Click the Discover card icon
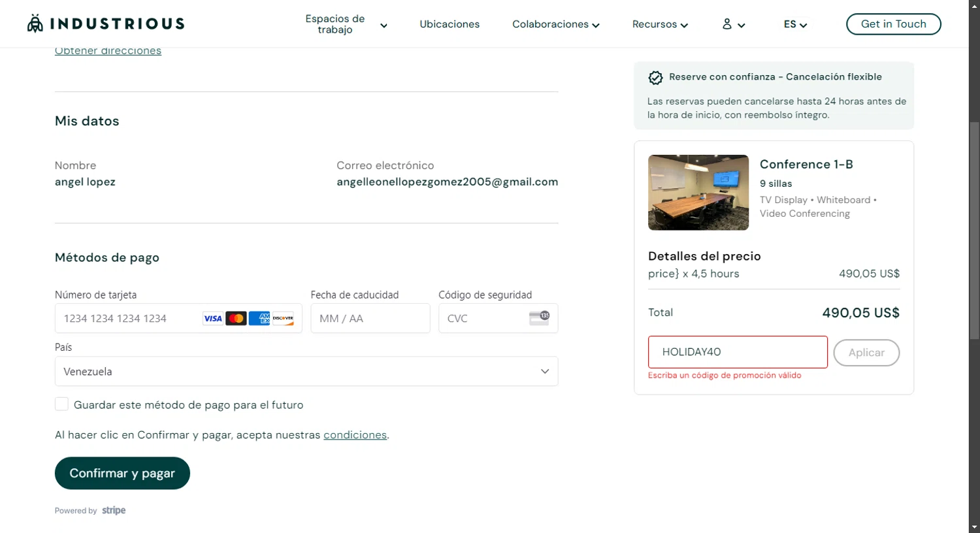The width and height of the screenshot is (980, 533). pos(283,319)
